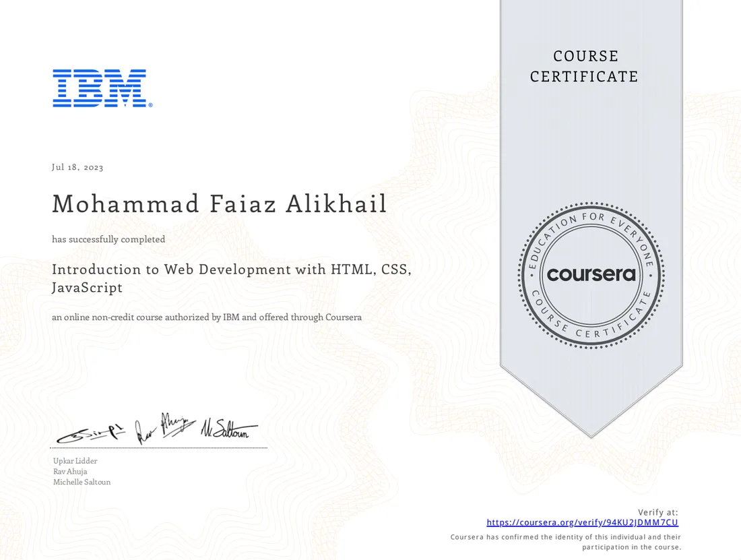Select the name Mohammad Faiaz Alikhail
Viewport: 741px width, 560px height.
coord(220,204)
